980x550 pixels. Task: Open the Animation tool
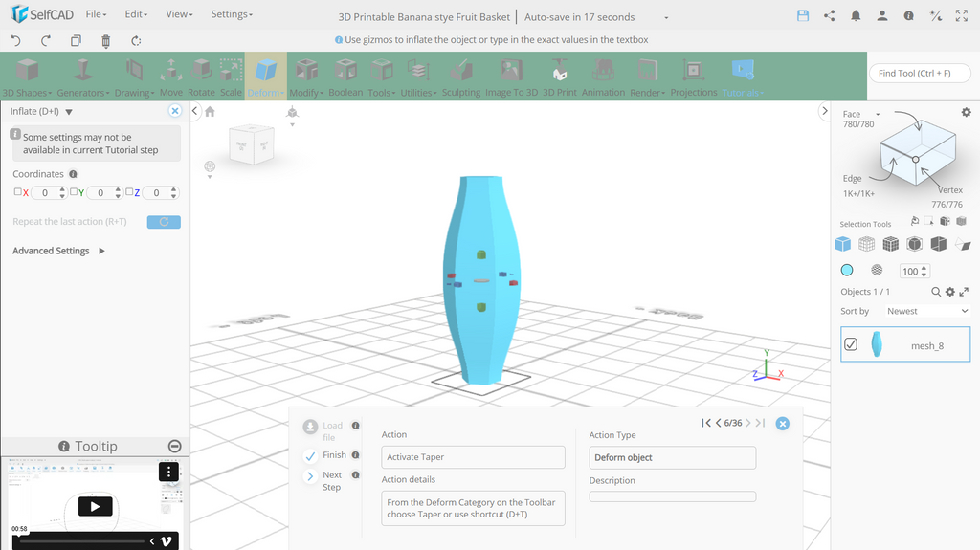[x=603, y=77]
